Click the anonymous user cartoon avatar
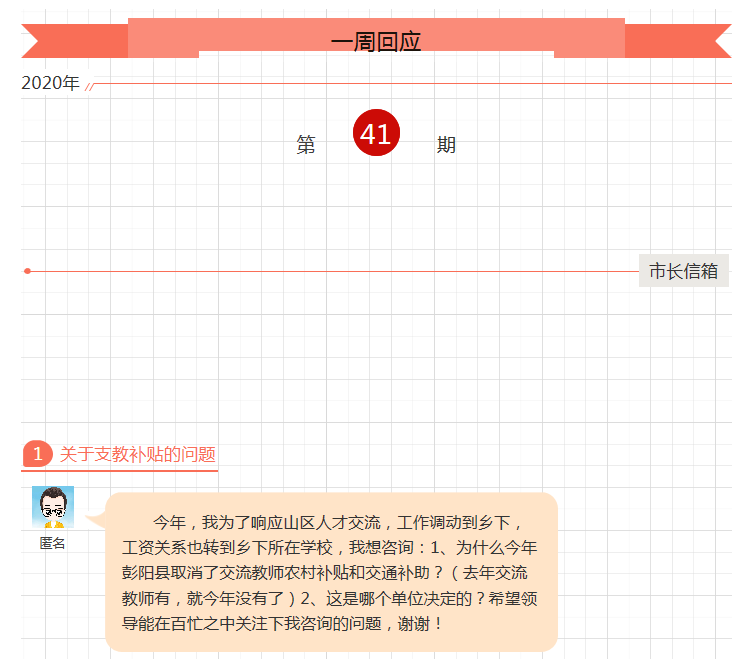748x659 pixels. click(x=53, y=507)
